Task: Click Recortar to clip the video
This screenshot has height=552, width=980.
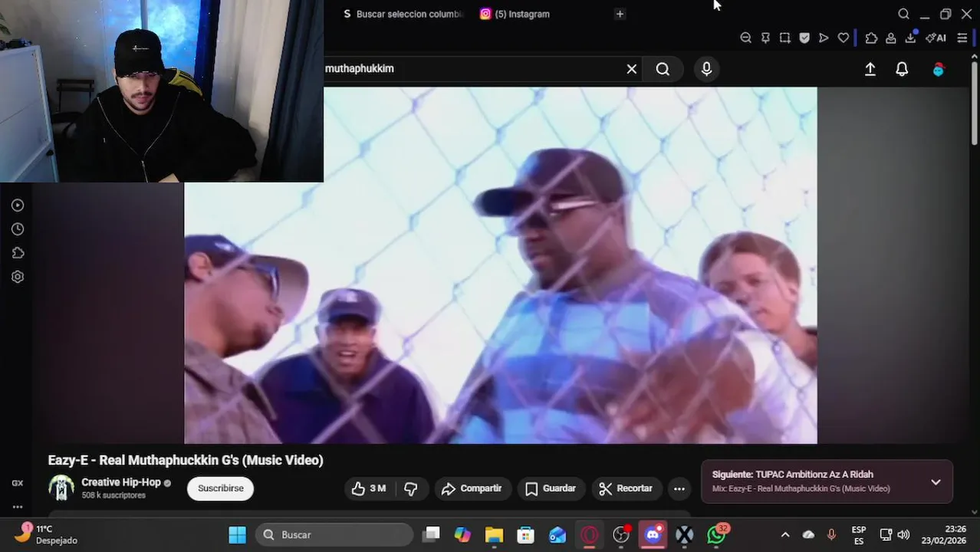Action: tap(626, 488)
